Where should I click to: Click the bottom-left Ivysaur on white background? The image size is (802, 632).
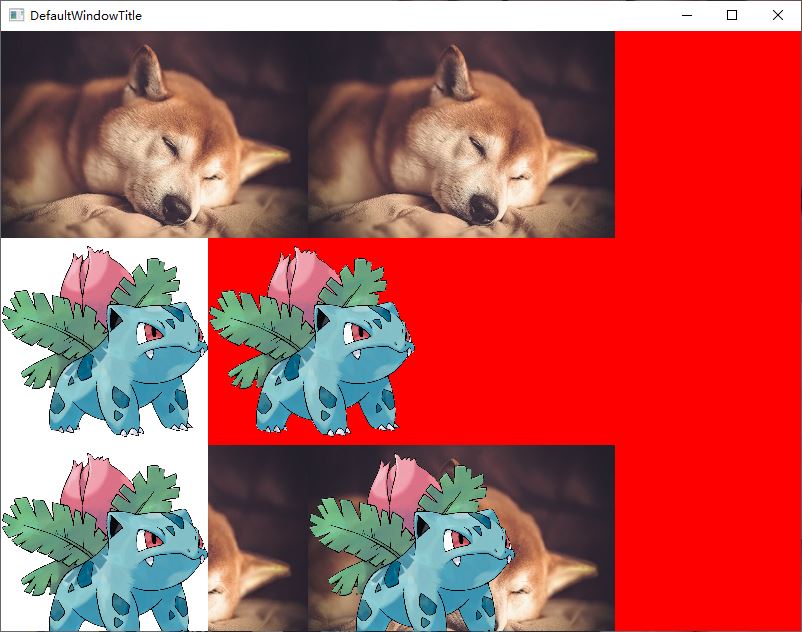tap(104, 538)
